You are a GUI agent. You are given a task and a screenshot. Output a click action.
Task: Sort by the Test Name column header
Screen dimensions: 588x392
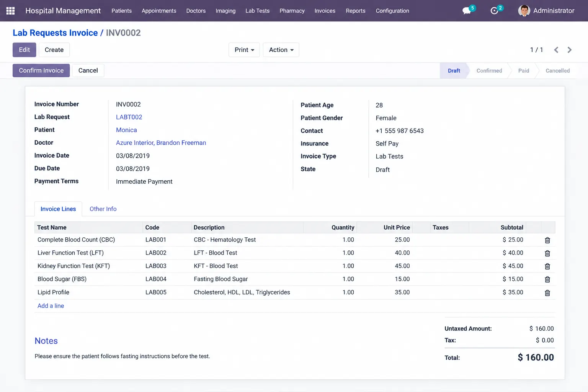pyautogui.click(x=52, y=227)
